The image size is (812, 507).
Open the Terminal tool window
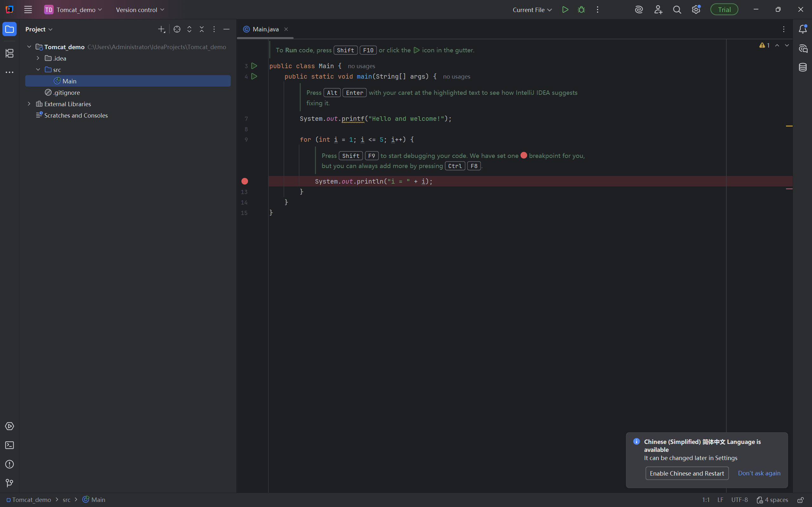click(x=10, y=445)
